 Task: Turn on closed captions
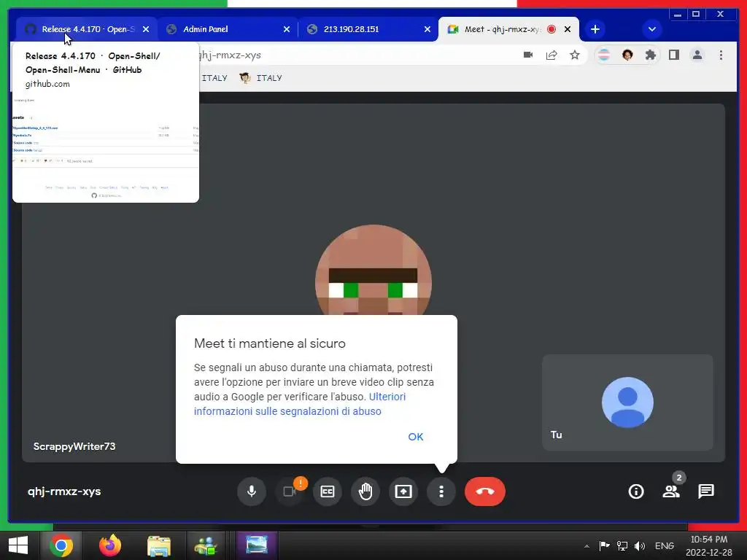coord(328,491)
